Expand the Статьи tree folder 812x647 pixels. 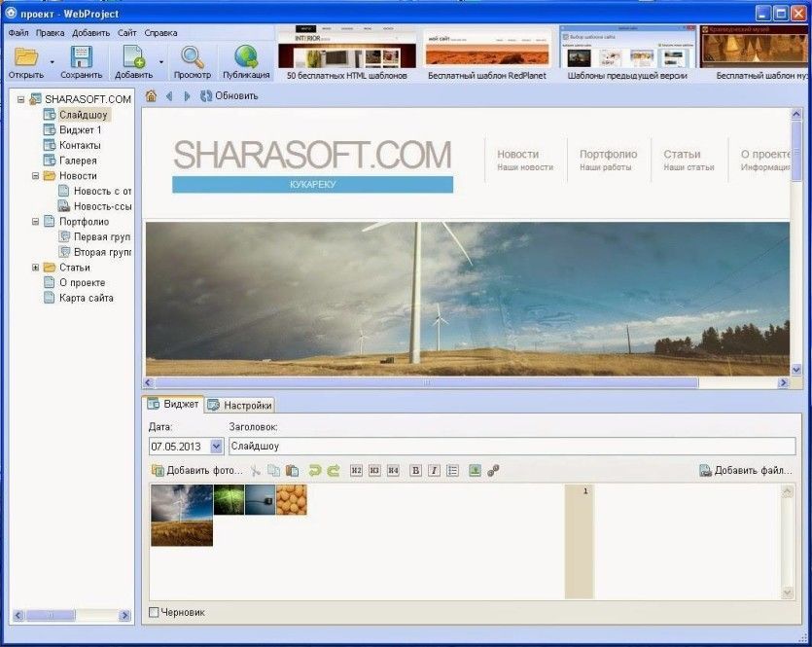[x=36, y=268]
